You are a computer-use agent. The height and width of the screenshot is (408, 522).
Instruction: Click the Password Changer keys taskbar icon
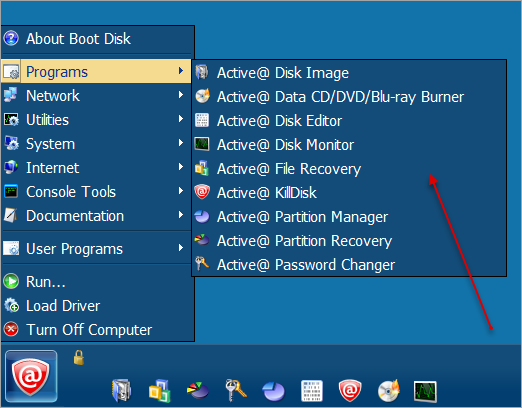pos(236,390)
